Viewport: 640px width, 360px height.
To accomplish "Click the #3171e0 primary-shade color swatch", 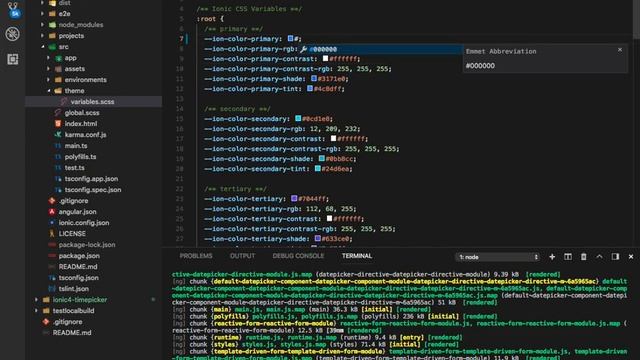I will (314, 78).
